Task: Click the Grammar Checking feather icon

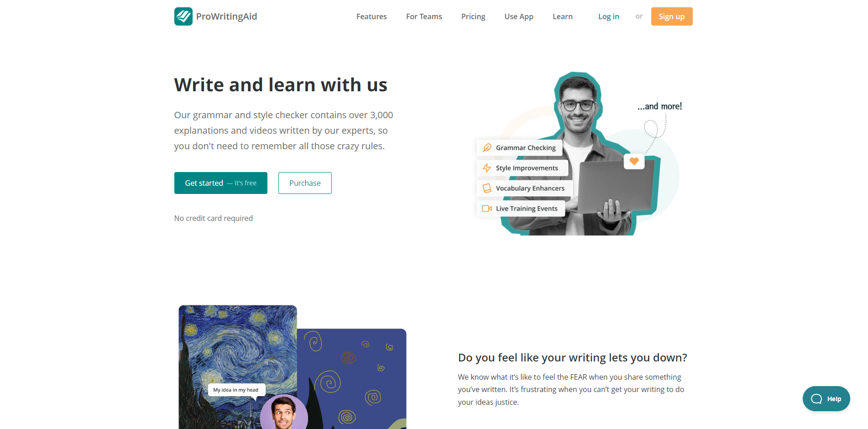Action: click(x=487, y=148)
